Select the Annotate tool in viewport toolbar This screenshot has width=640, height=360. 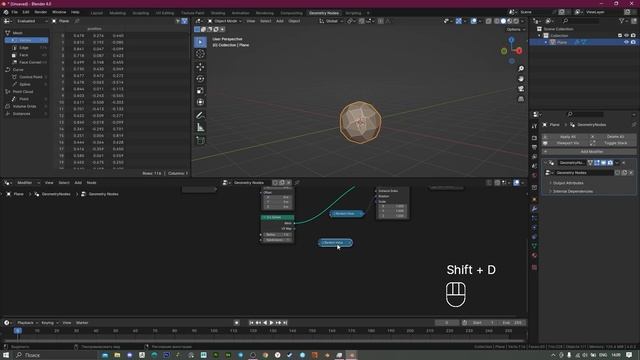200,116
